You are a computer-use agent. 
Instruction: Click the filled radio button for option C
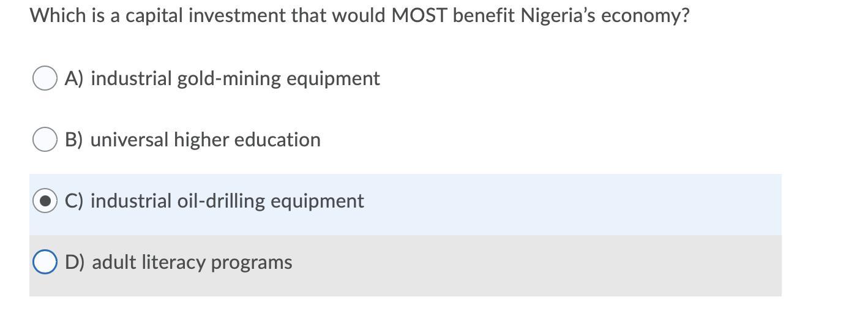[x=45, y=201]
